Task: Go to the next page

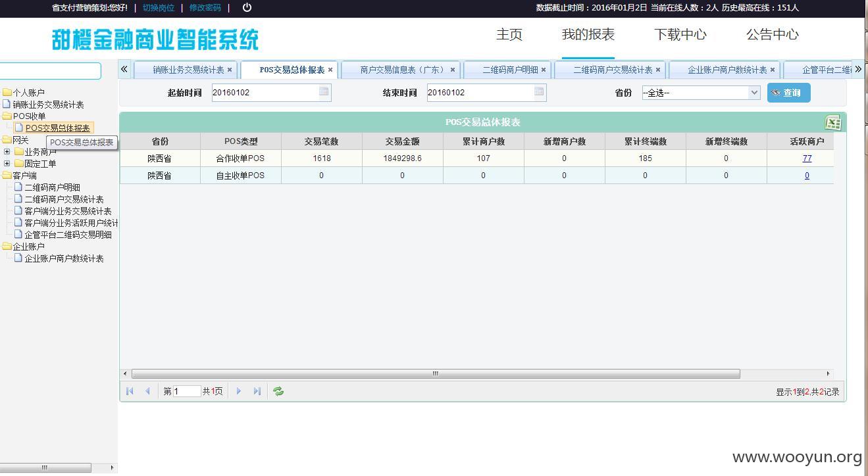Action: (x=238, y=391)
